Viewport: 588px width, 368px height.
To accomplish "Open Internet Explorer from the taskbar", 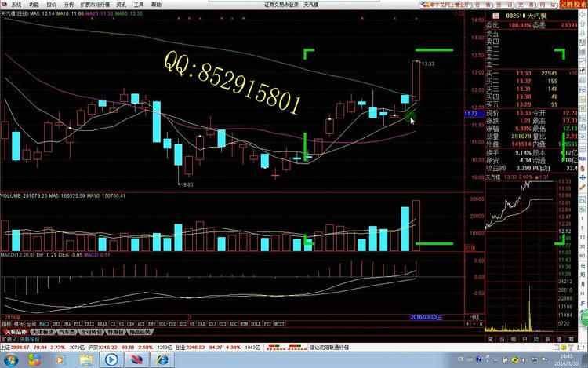I will click(162, 359).
